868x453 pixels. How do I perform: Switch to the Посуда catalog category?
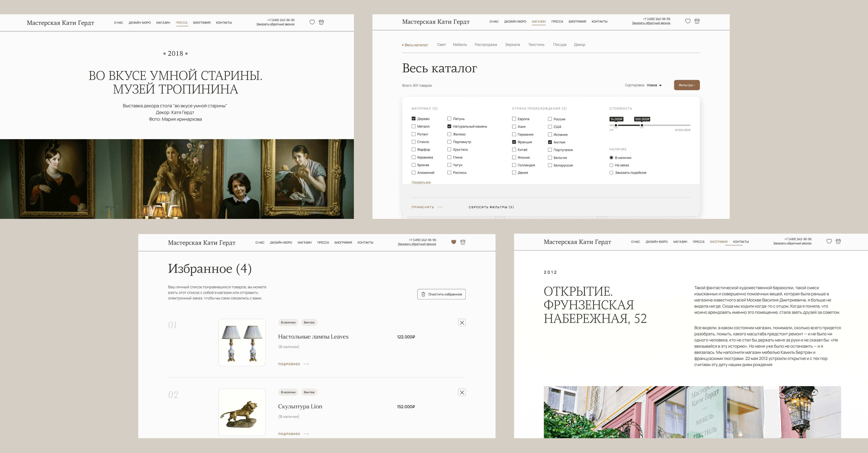point(560,44)
